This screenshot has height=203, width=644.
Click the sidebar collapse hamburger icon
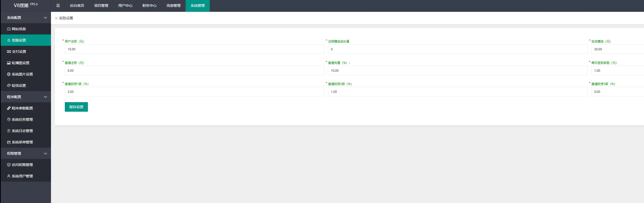pyautogui.click(x=58, y=6)
